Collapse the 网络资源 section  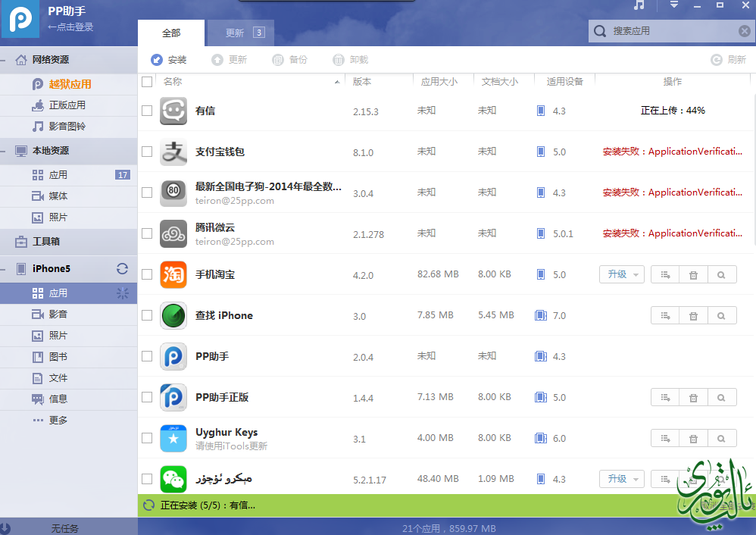(3, 61)
